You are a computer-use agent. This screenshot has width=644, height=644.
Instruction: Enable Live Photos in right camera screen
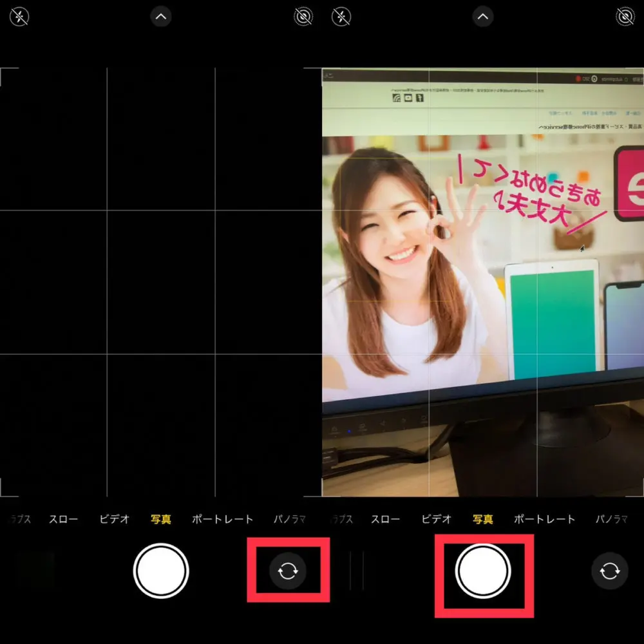click(624, 16)
